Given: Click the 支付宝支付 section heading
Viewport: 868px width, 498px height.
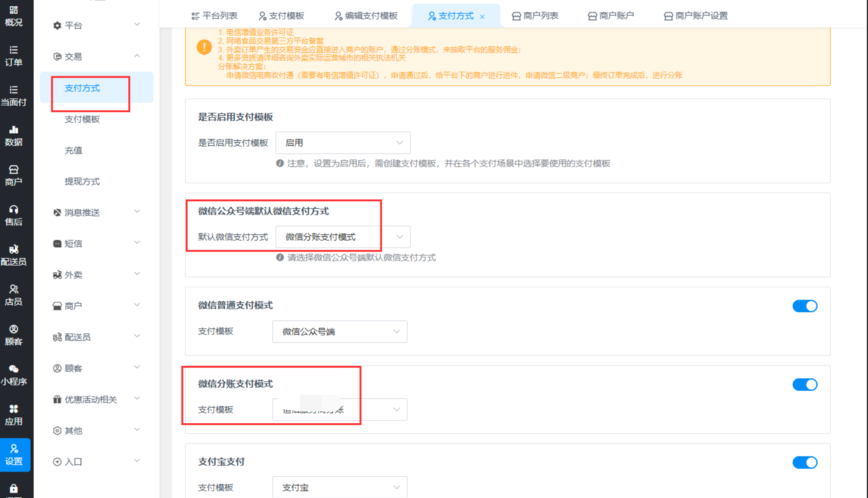Looking at the screenshot, I should 221,462.
